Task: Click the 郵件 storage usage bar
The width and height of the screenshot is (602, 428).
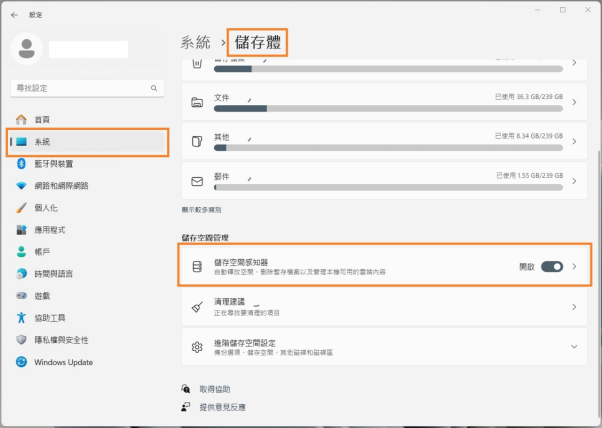Action: click(x=389, y=187)
